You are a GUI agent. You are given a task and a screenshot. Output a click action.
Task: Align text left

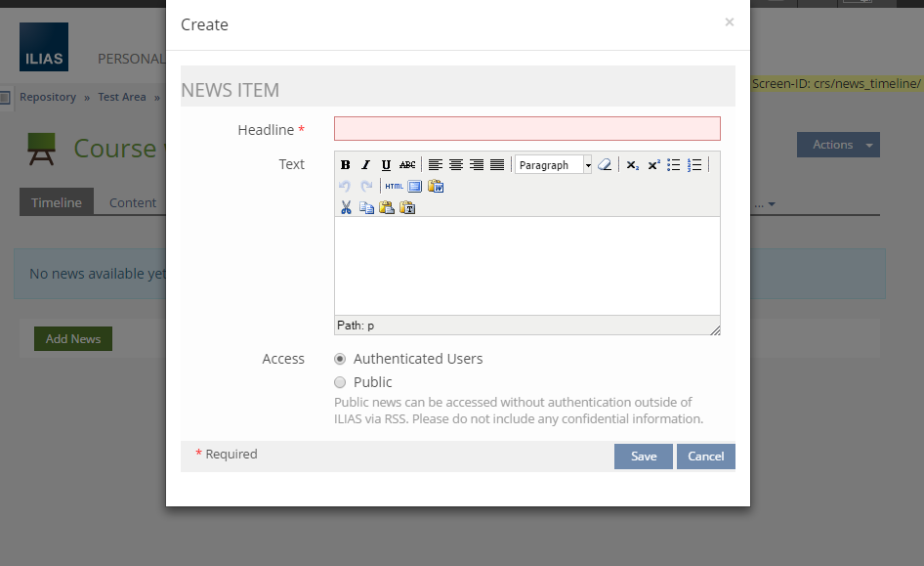(435, 165)
